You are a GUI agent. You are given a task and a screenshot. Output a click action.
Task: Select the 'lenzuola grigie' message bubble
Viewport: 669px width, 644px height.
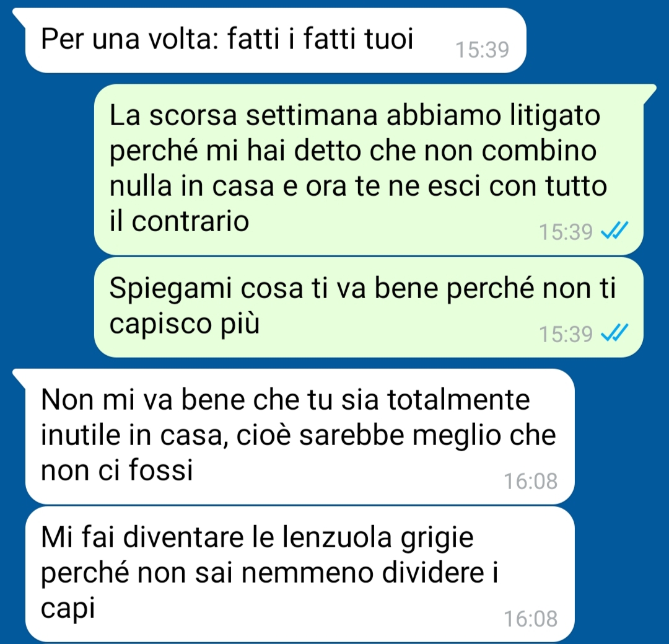tap(300, 575)
